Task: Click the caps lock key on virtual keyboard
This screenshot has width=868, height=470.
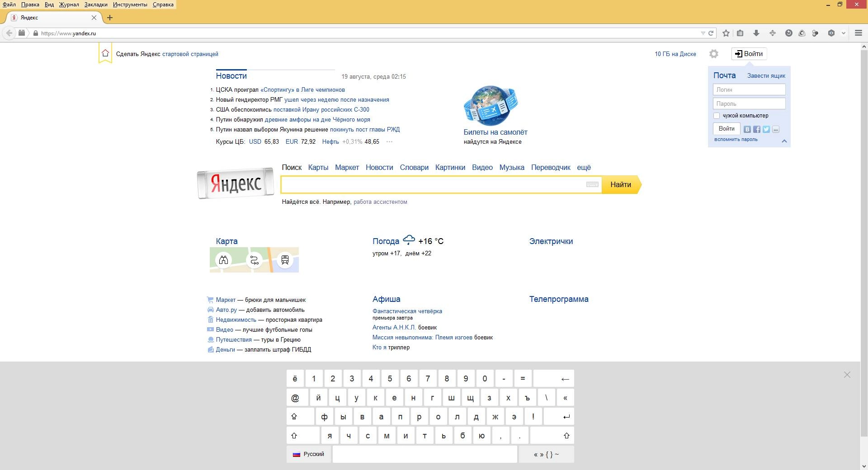Action: [300, 417]
